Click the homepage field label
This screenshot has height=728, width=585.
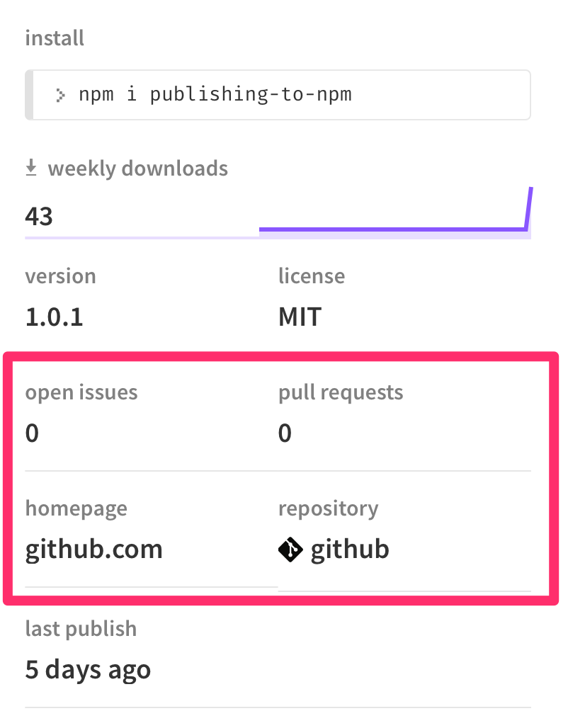(x=76, y=508)
